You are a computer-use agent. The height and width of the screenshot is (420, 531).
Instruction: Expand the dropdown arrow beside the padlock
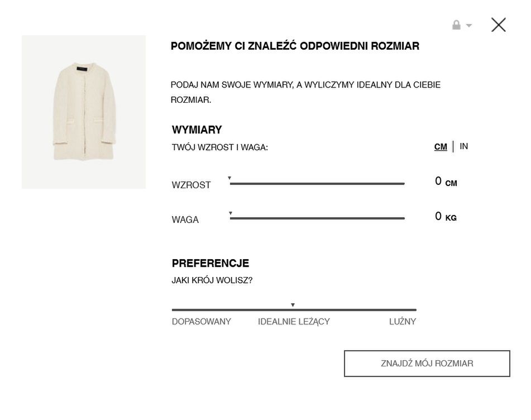coord(469,25)
